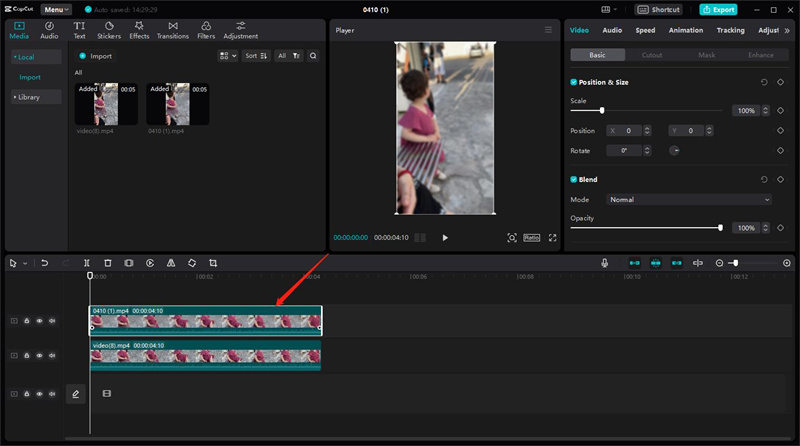Click the media search icon

click(x=313, y=56)
